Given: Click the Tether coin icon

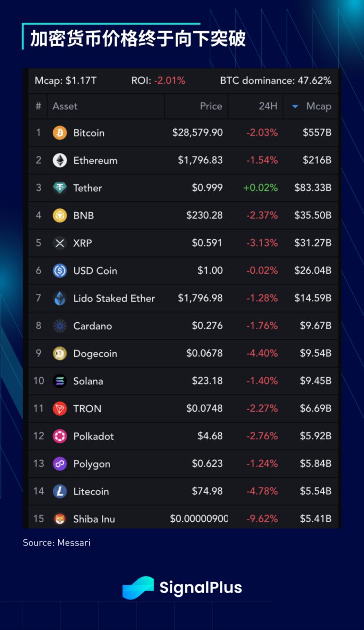Looking at the screenshot, I should coord(60,188).
